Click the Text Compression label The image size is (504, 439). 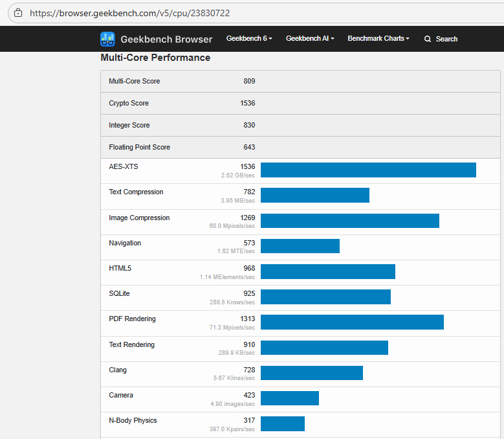click(136, 192)
